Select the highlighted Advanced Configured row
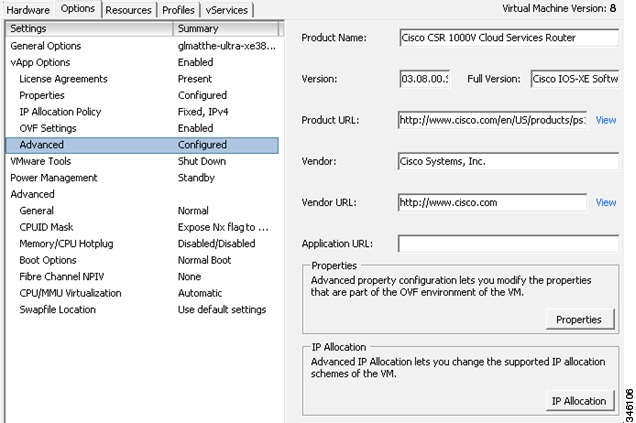Screen dimensions: 636x423 142,145
